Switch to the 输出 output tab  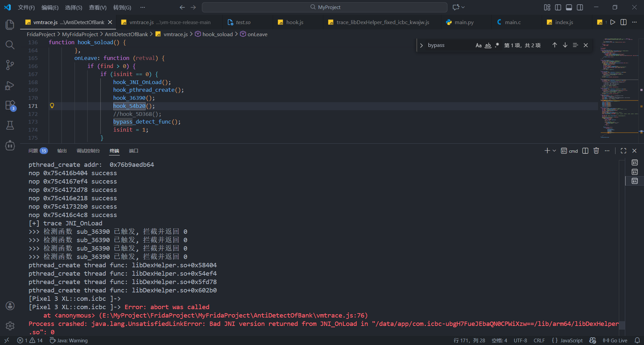pyautogui.click(x=62, y=151)
